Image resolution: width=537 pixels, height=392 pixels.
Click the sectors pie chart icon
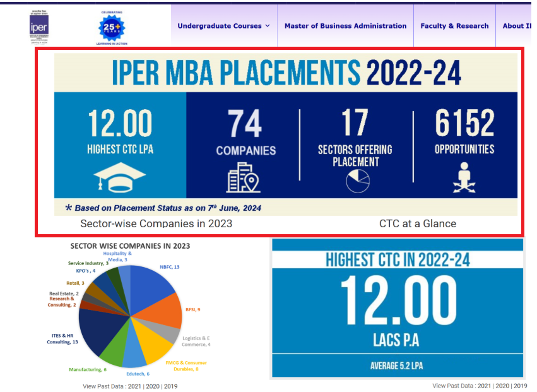point(358,181)
